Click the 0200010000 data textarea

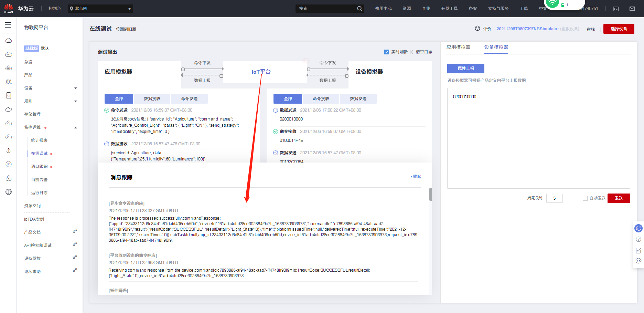[539, 138]
